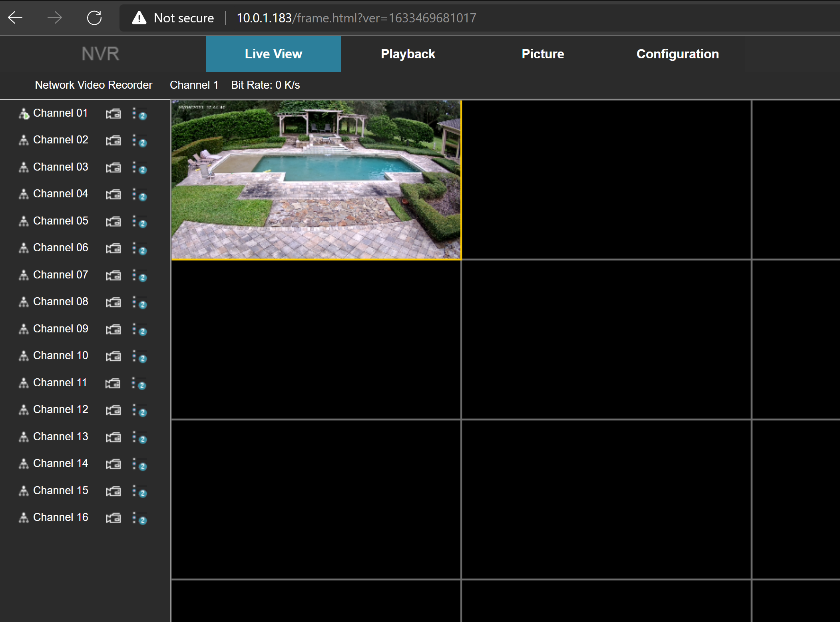Switch to the Playback tab
840x622 pixels.
coord(408,54)
